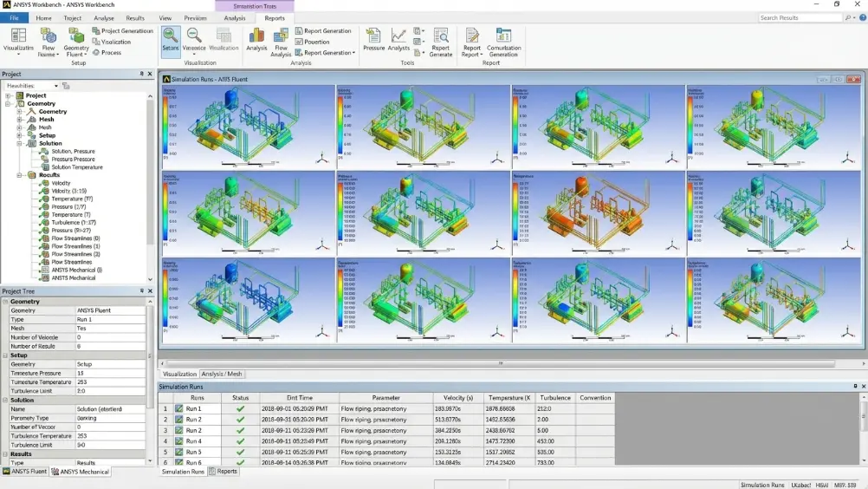Click the search magnifier icon
This screenshot has height=489, width=868.
pyautogui.click(x=847, y=17)
